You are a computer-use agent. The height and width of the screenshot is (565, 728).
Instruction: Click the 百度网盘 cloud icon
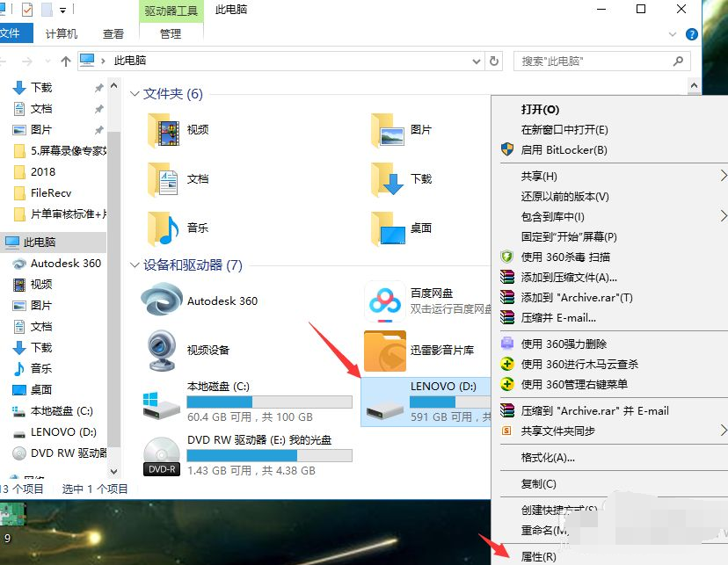coord(385,301)
